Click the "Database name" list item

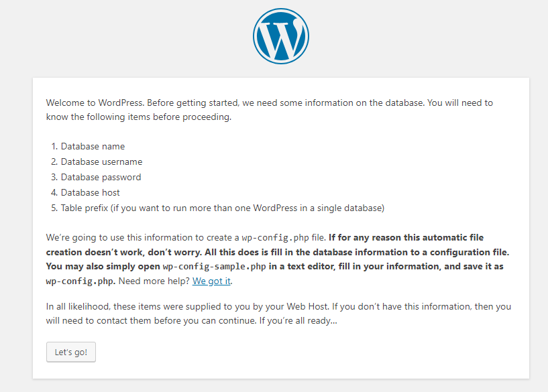93,146
